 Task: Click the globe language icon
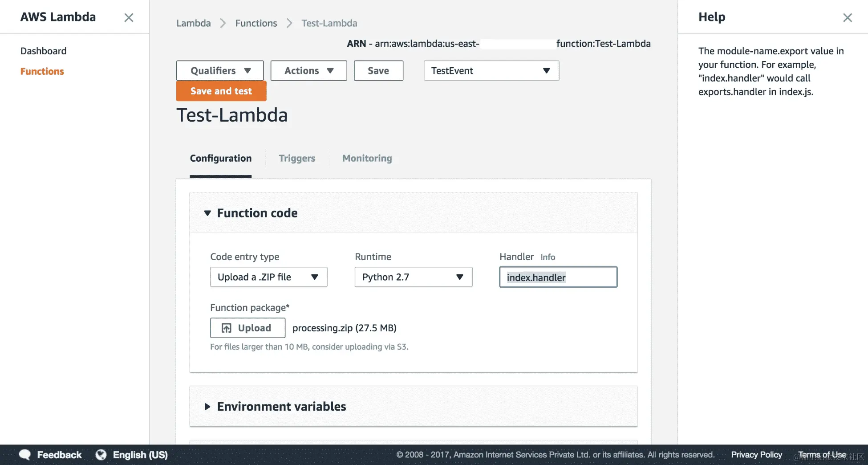pos(101,455)
